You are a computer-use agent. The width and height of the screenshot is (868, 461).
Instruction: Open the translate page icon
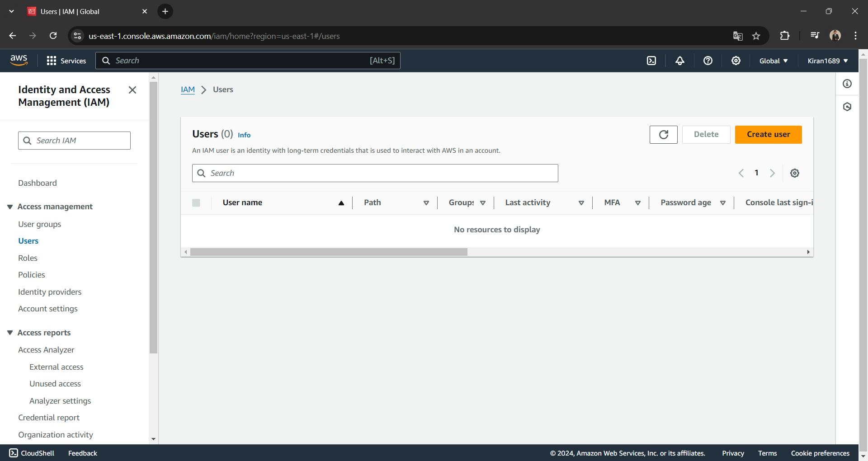[738, 36]
